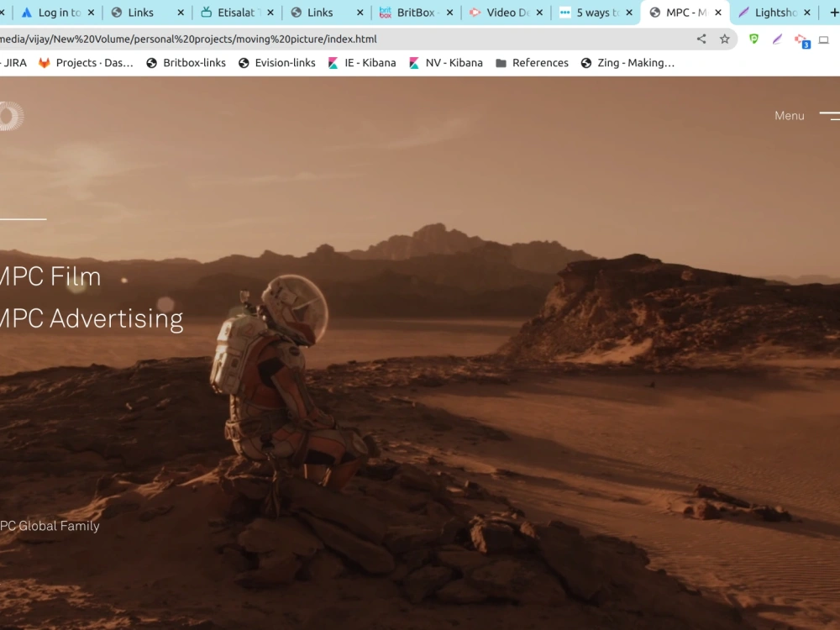Close the Etisalat tab

[270, 13]
